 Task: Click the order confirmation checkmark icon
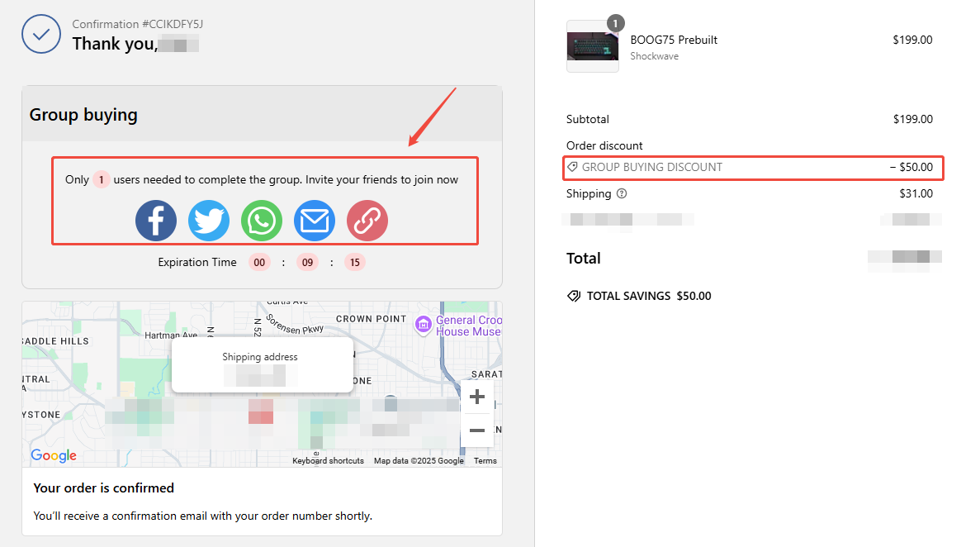(41, 34)
